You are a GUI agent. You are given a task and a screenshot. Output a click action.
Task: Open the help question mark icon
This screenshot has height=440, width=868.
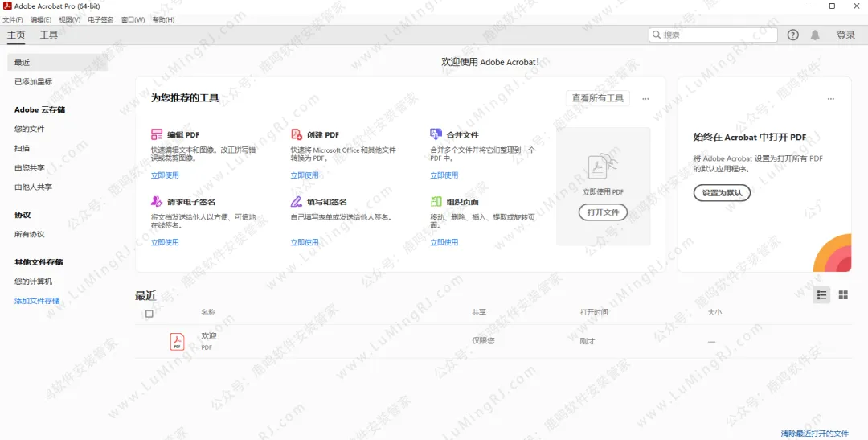click(x=793, y=35)
